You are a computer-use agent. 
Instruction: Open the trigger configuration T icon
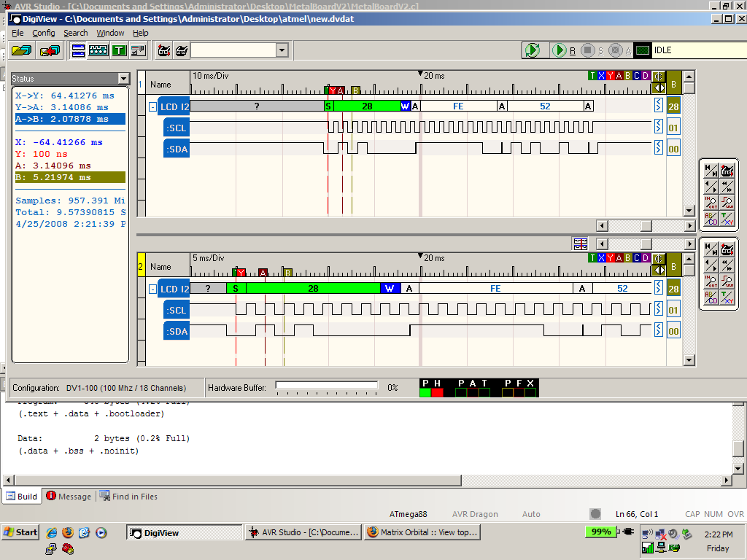pyautogui.click(x=119, y=50)
